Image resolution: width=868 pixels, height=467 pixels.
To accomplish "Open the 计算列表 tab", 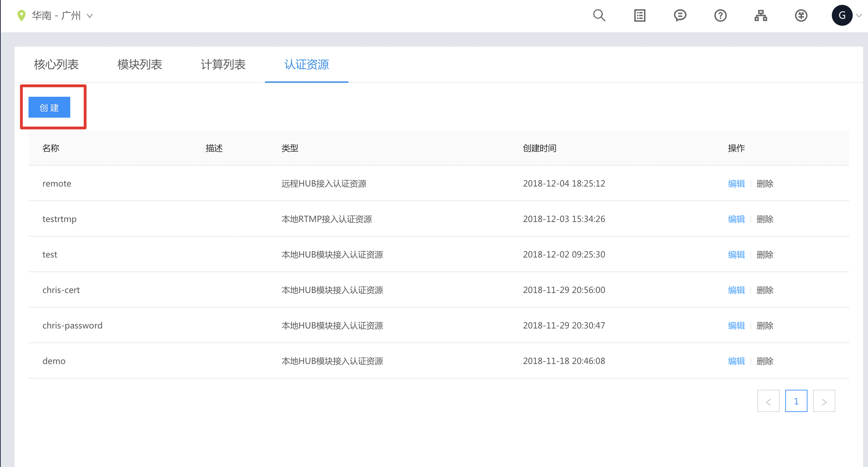I will coord(223,64).
